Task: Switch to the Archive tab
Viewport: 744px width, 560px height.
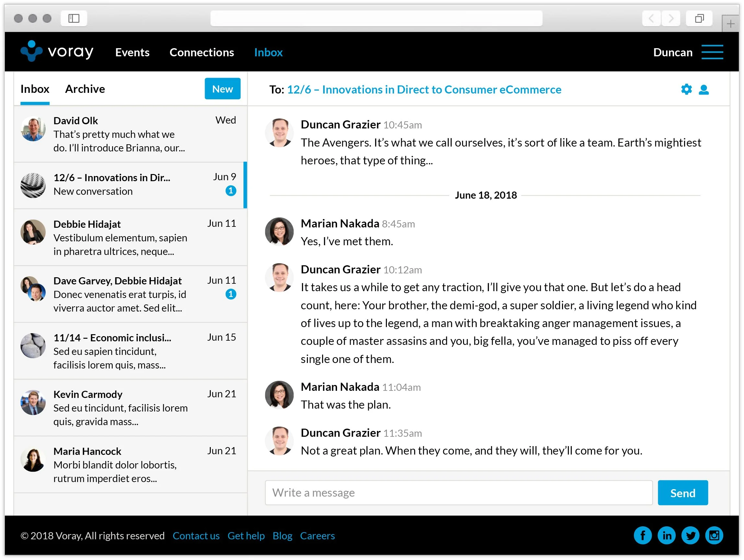Action: click(85, 89)
